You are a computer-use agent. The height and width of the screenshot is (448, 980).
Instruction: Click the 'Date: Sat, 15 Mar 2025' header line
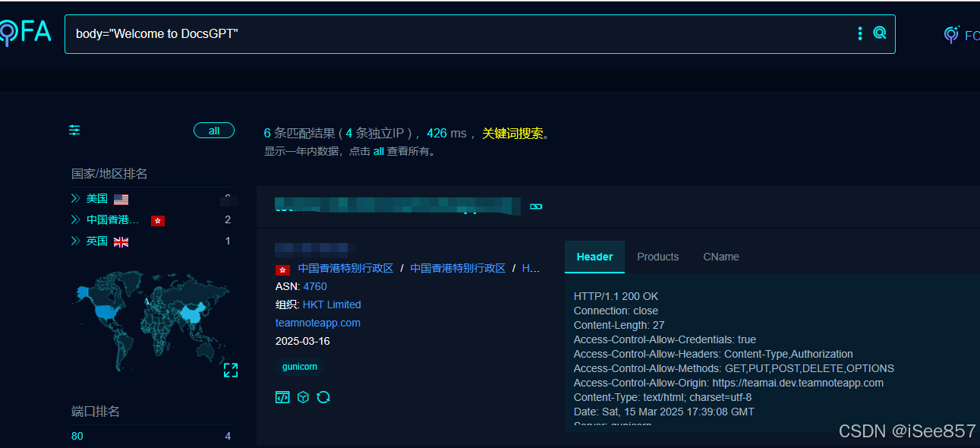pos(664,412)
